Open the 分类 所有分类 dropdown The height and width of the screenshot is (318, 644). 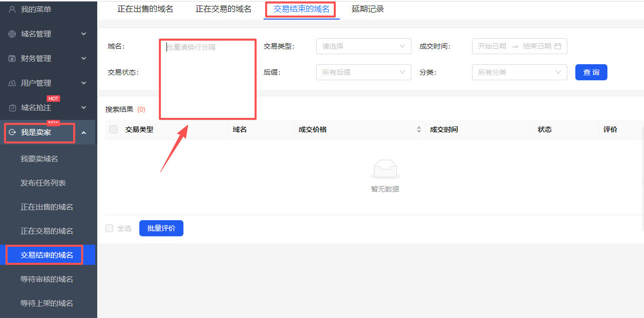[x=519, y=72]
